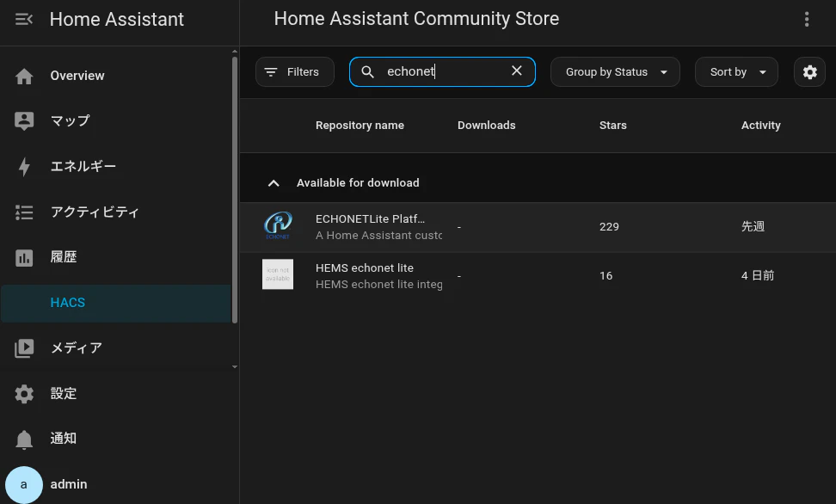Open table settings gear button
This screenshot has height=504, width=836.
click(810, 72)
